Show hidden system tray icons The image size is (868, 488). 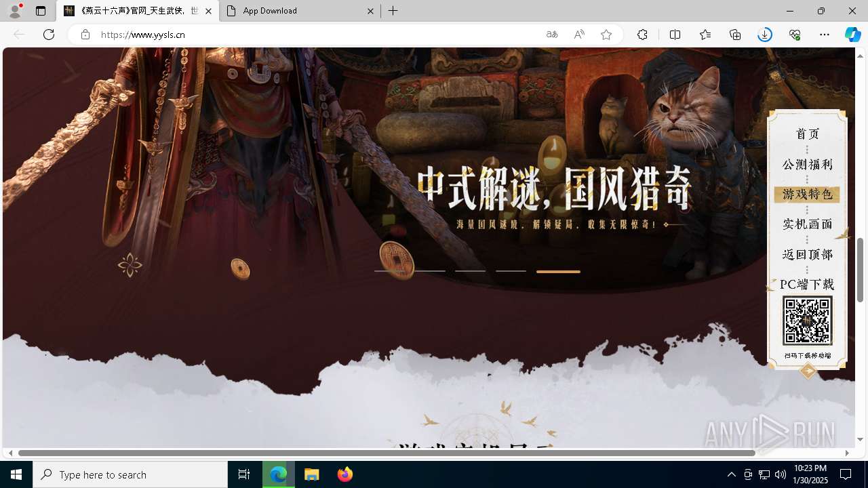pos(731,474)
